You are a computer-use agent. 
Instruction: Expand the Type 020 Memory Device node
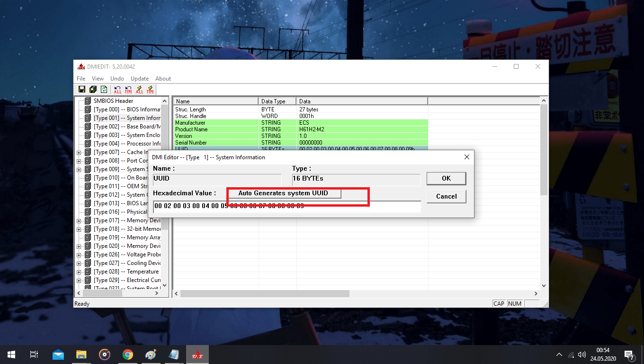79,246
